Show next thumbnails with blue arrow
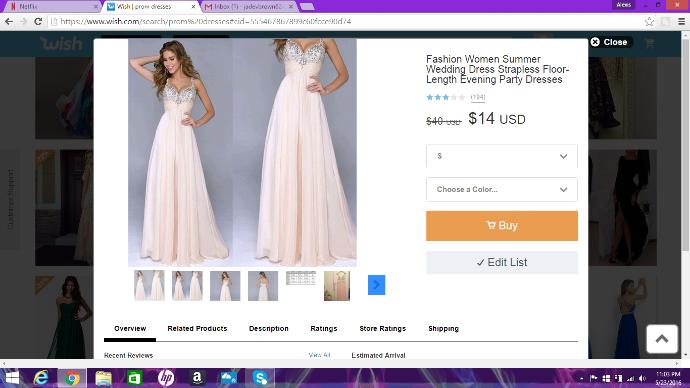 coord(376,285)
